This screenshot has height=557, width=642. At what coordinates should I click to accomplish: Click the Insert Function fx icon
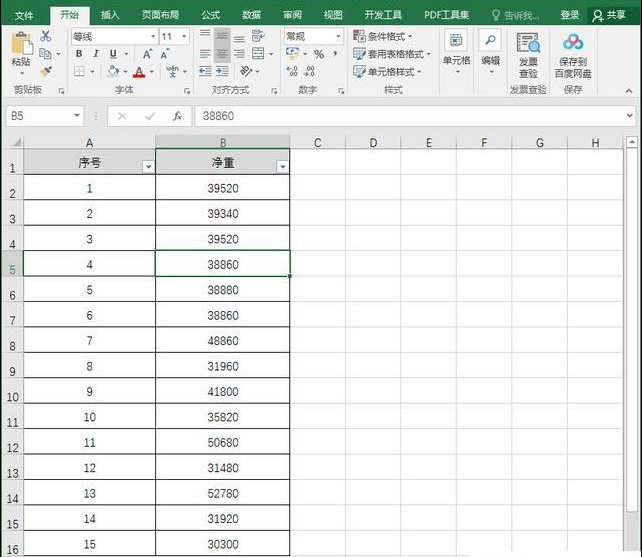pos(177,116)
